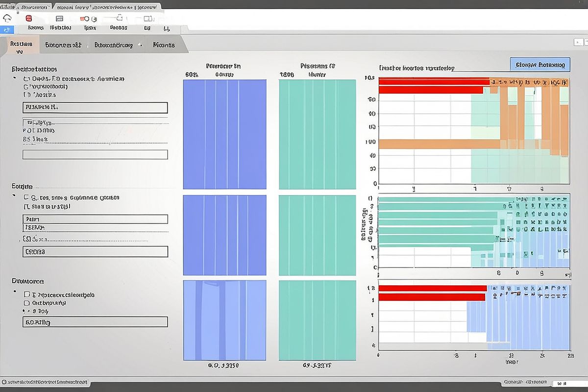Enable the first checkbox under Enforce

tap(26, 294)
